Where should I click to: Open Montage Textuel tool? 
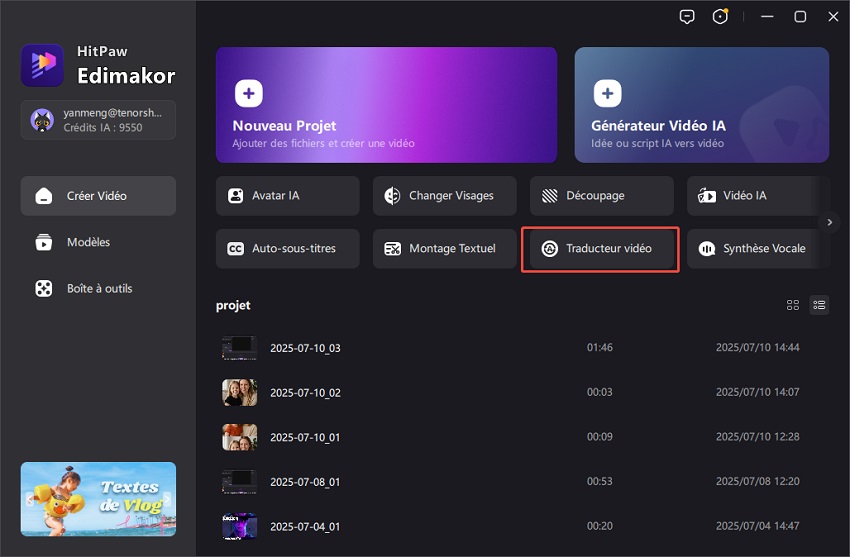pos(444,249)
